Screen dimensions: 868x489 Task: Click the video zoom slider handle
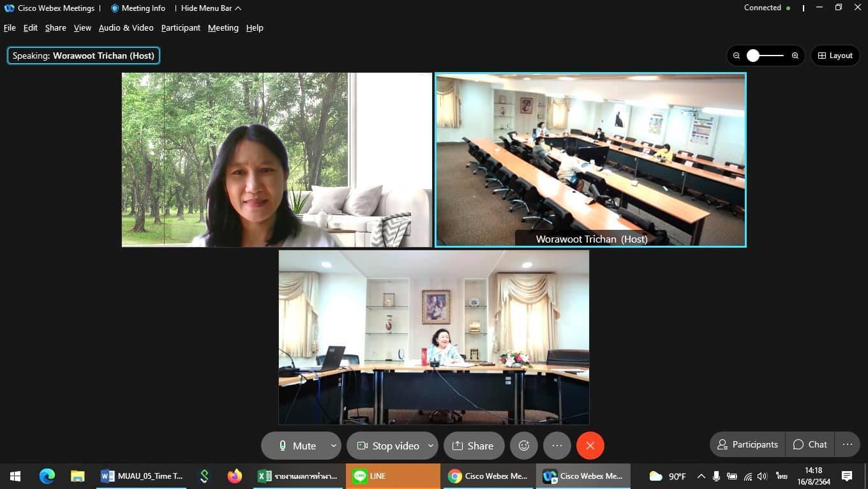pos(753,56)
